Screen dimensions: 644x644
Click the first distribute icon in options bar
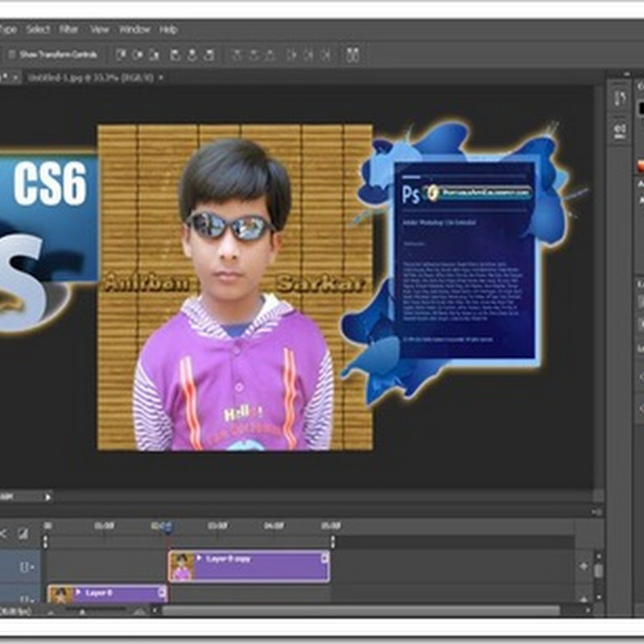pyautogui.click(x=237, y=55)
